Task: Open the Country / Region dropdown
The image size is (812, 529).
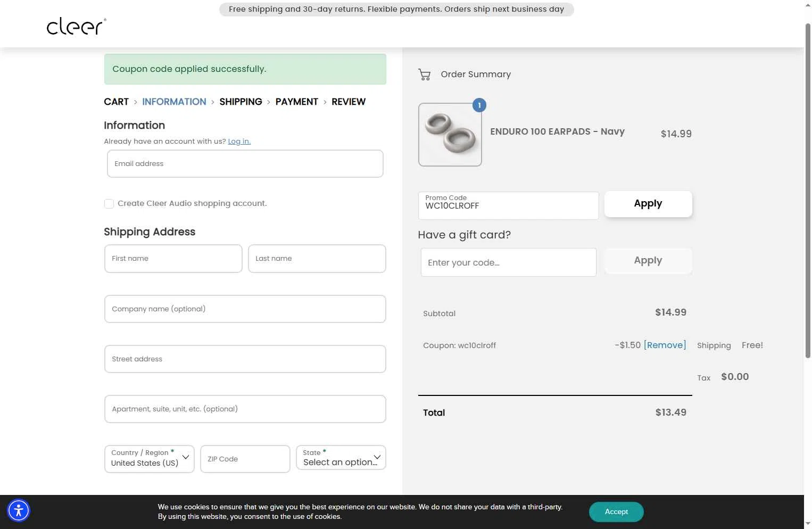Action: (x=150, y=459)
